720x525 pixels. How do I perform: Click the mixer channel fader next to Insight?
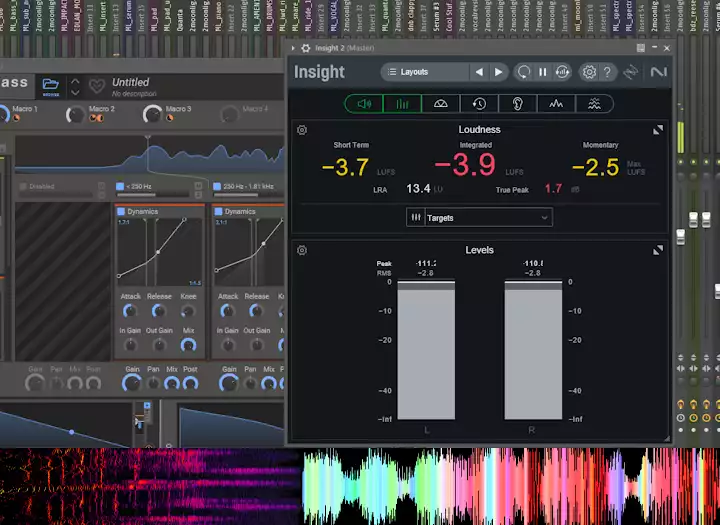(681, 237)
